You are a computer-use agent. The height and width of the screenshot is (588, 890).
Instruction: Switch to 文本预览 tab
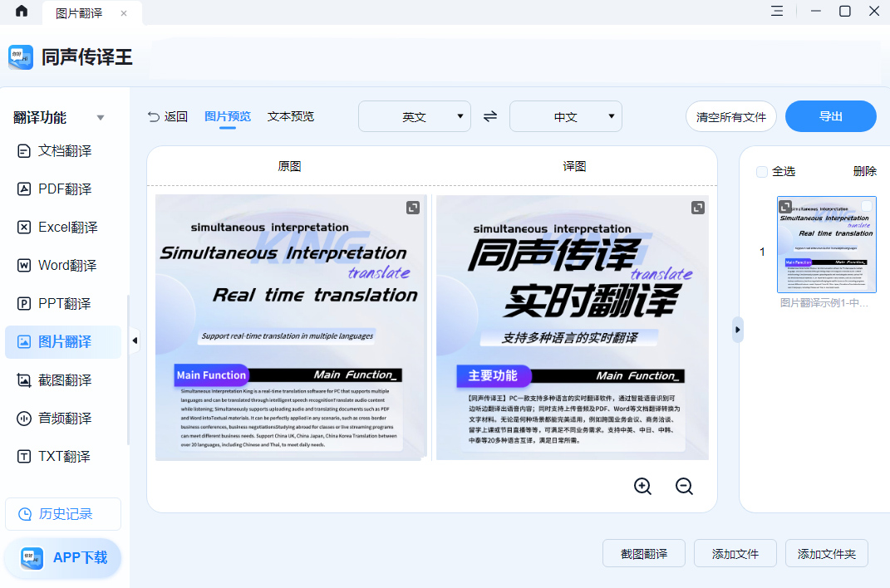[x=291, y=116]
